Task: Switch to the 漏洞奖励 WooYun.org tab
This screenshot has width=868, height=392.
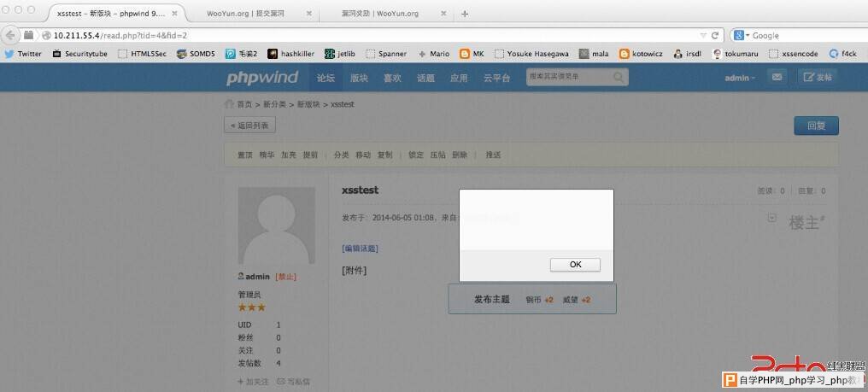Action: (379, 14)
